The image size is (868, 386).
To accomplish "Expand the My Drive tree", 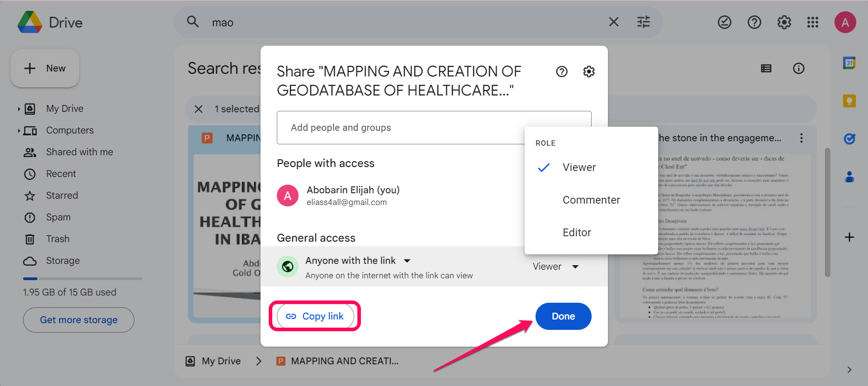I will 19,109.
